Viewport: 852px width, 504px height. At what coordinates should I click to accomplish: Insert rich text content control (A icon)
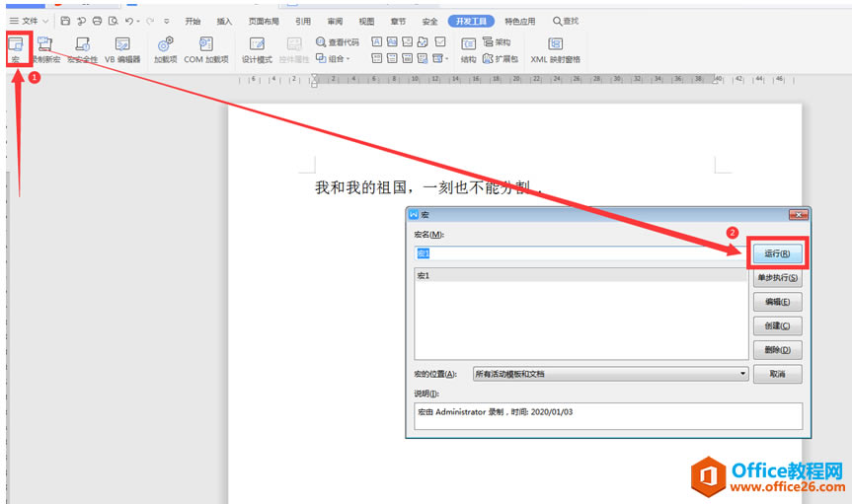pyautogui.click(x=376, y=41)
